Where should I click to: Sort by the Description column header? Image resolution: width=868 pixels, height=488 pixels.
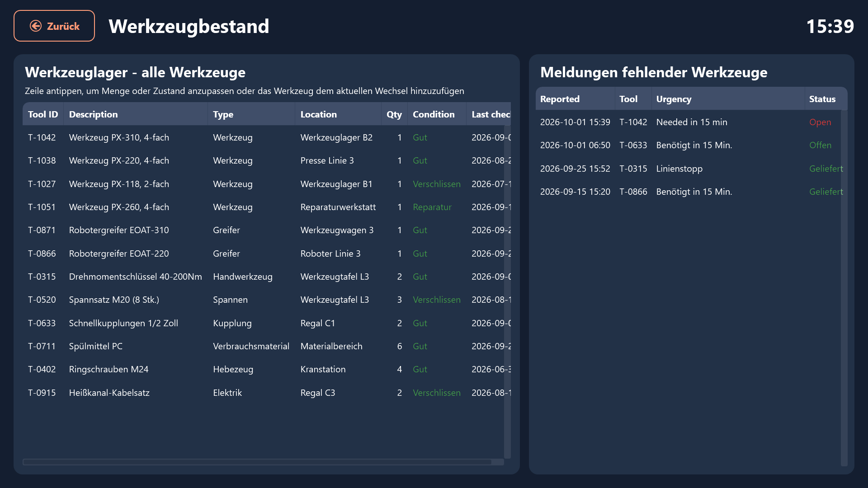(x=136, y=114)
